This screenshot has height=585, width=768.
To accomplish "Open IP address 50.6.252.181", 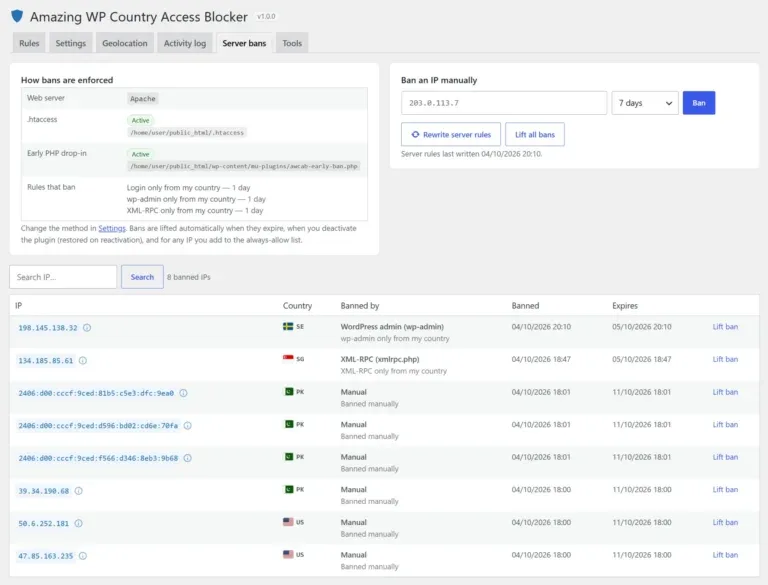I will (x=44, y=523).
